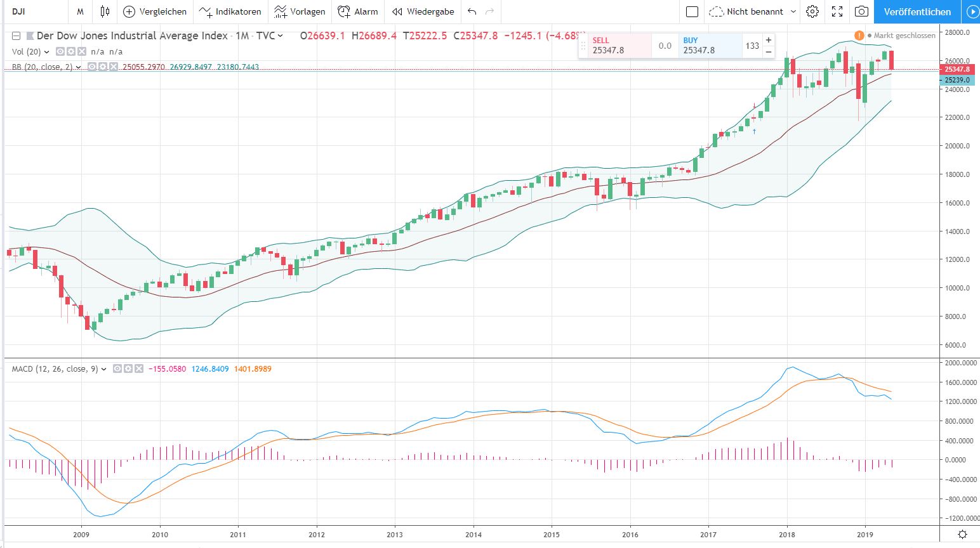This screenshot has width=980, height=548.
Task: Click MACD value -155.0580
Action: pos(167,369)
